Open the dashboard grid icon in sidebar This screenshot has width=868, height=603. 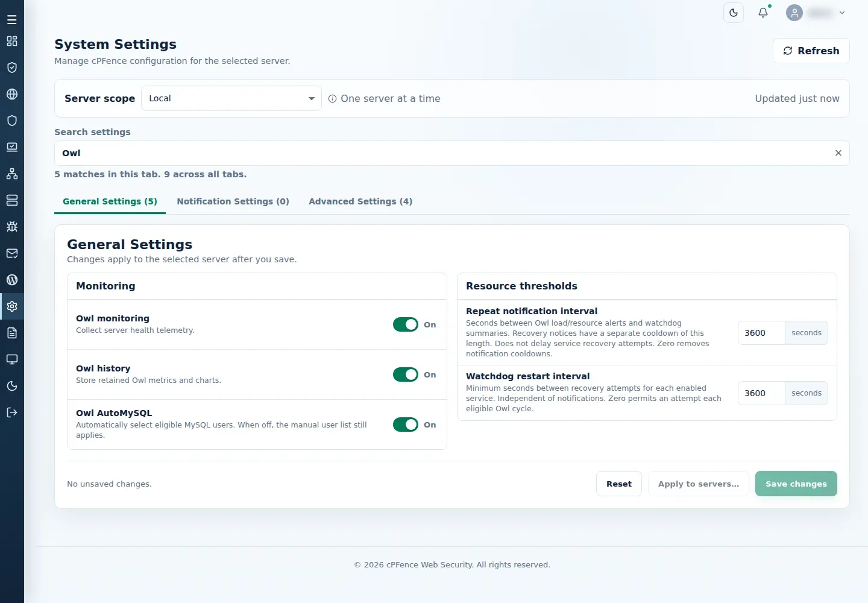point(12,41)
